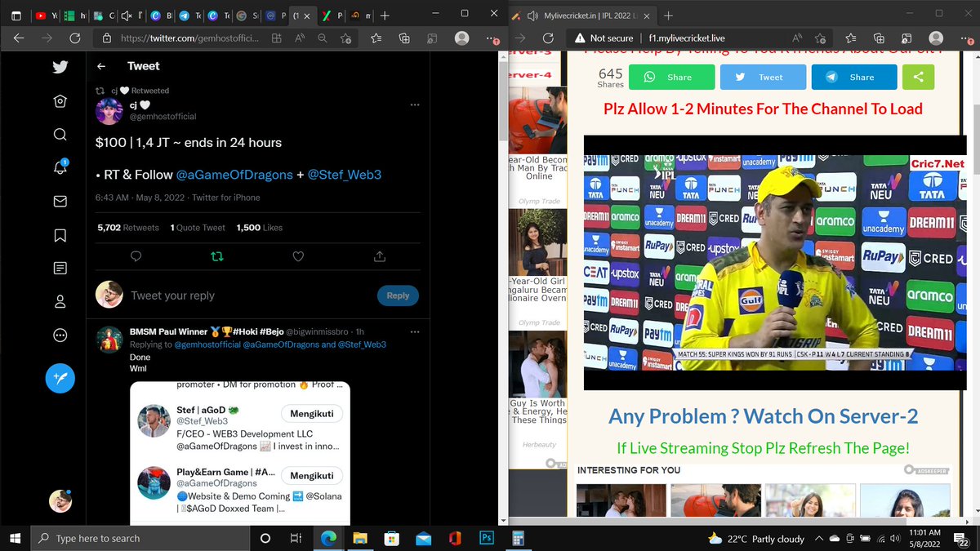This screenshot has height=551, width=980.
Task: Open weather widget 22°C Partly cloudy
Action: click(x=756, y=539)
